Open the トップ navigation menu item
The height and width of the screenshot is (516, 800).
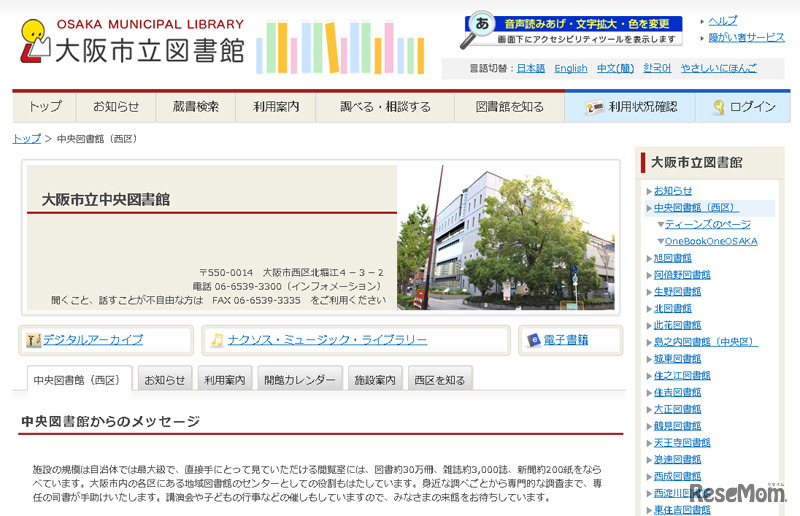point(45,107)
